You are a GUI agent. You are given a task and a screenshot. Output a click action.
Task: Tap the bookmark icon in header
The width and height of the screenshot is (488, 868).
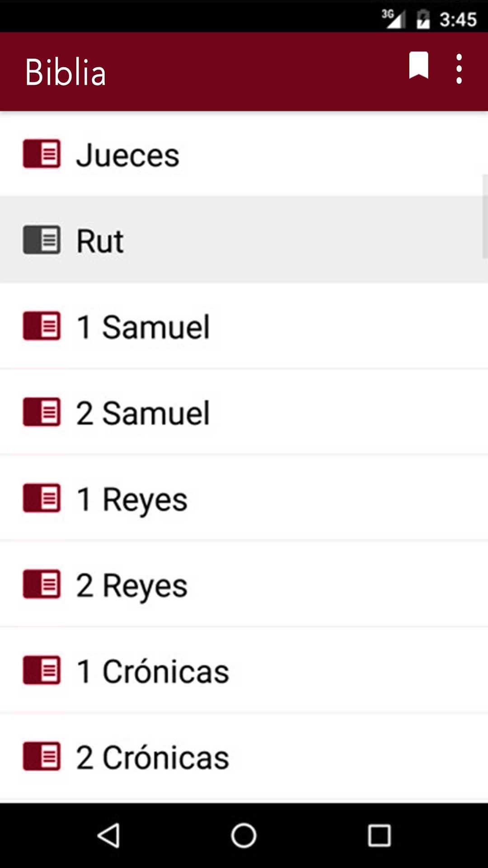tap(418, 66)
